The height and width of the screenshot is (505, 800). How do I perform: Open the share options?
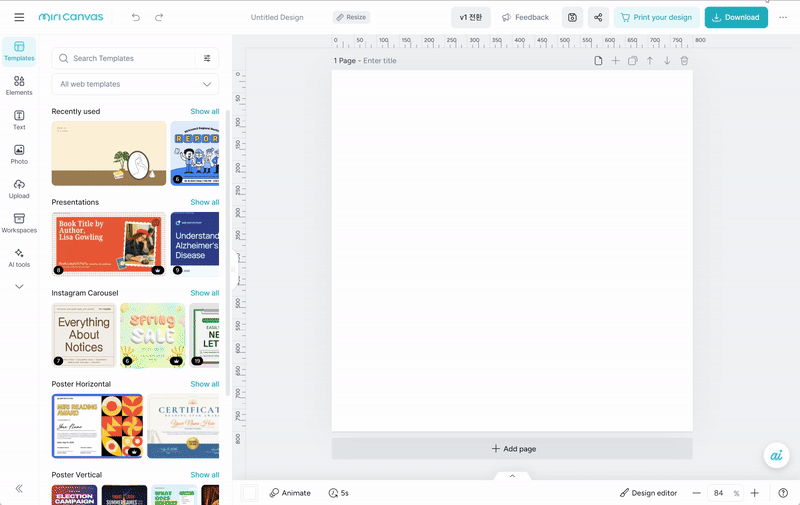pyautogui.click(x=598, y=17)
